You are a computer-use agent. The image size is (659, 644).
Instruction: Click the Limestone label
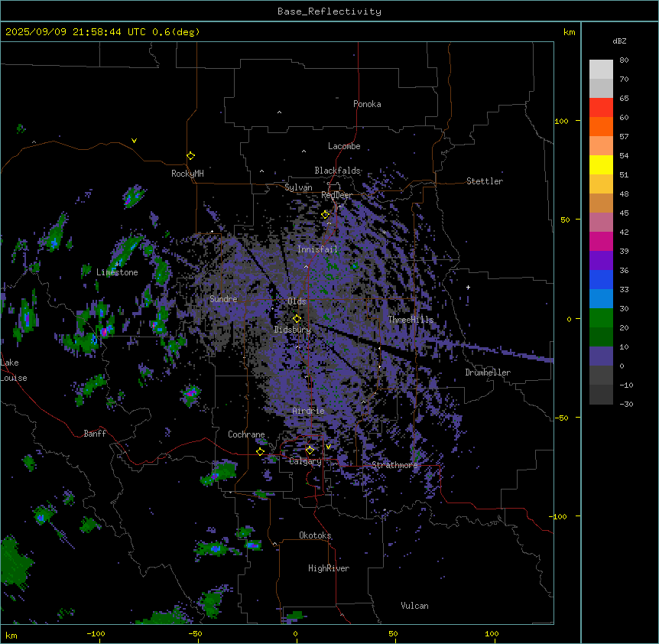[117, 272]
